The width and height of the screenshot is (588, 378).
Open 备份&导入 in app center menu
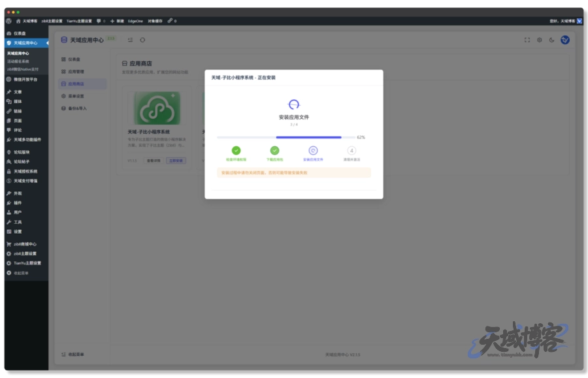coord(83,108)
